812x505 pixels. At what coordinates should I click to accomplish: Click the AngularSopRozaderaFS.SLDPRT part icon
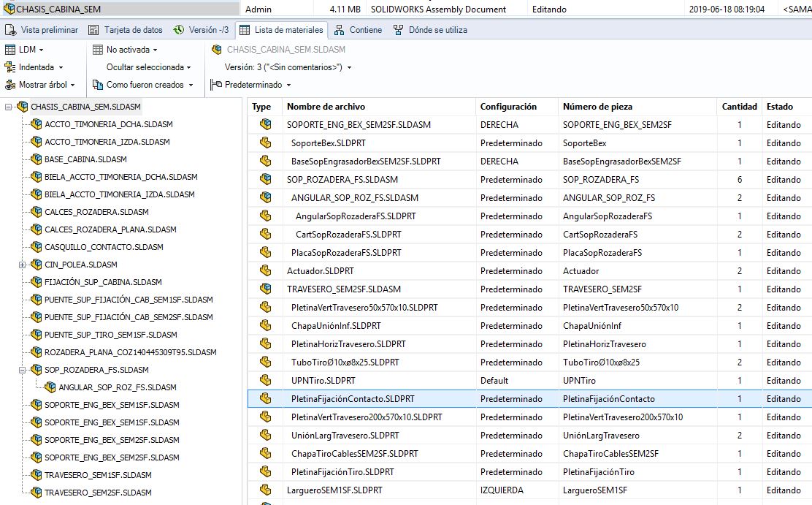[x=266, y=216]
